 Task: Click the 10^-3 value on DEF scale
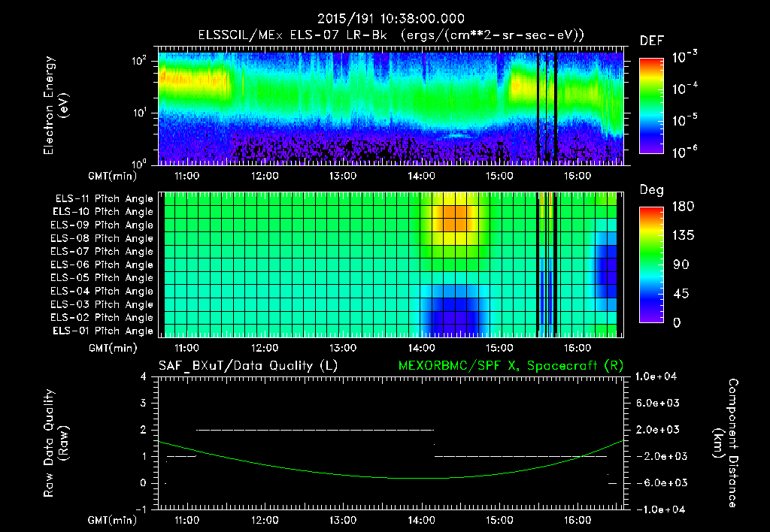point(684,57)
